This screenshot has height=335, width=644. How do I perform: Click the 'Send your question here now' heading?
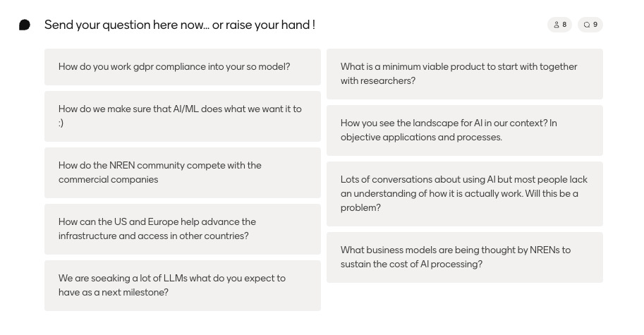179,25
